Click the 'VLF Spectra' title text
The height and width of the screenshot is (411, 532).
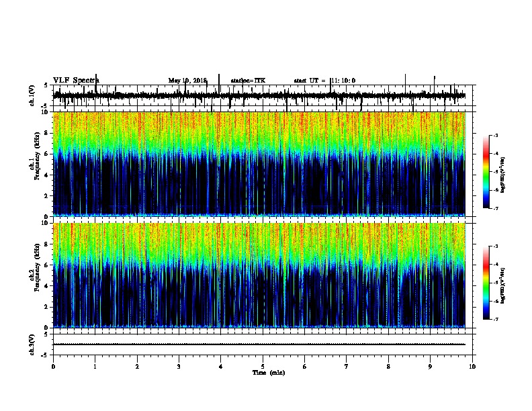[x=76, y=81]
